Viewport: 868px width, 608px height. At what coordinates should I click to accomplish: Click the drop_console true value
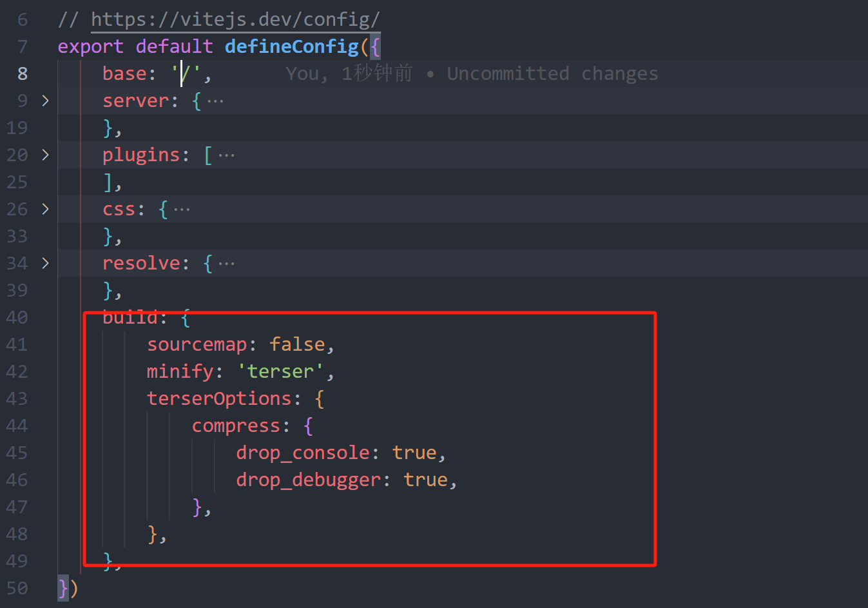click(415, 452)
